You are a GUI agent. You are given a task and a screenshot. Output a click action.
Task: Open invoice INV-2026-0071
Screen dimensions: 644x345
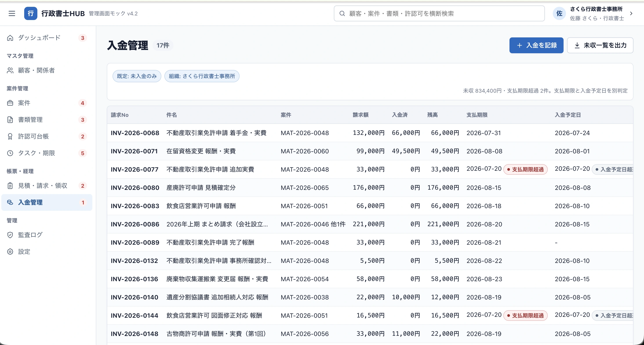pos(134,151)
